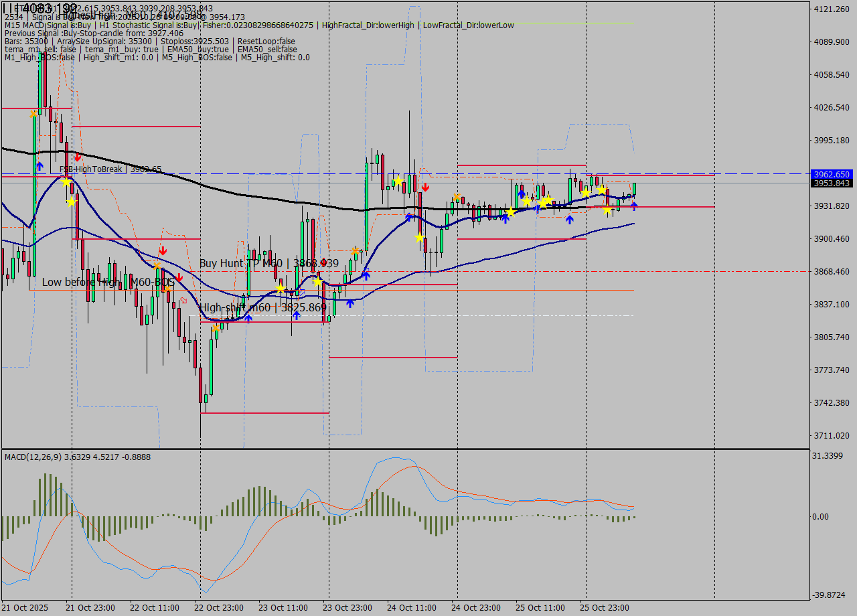Select the yellow star beside the FSB-HighToBreak label

[66, 183]
